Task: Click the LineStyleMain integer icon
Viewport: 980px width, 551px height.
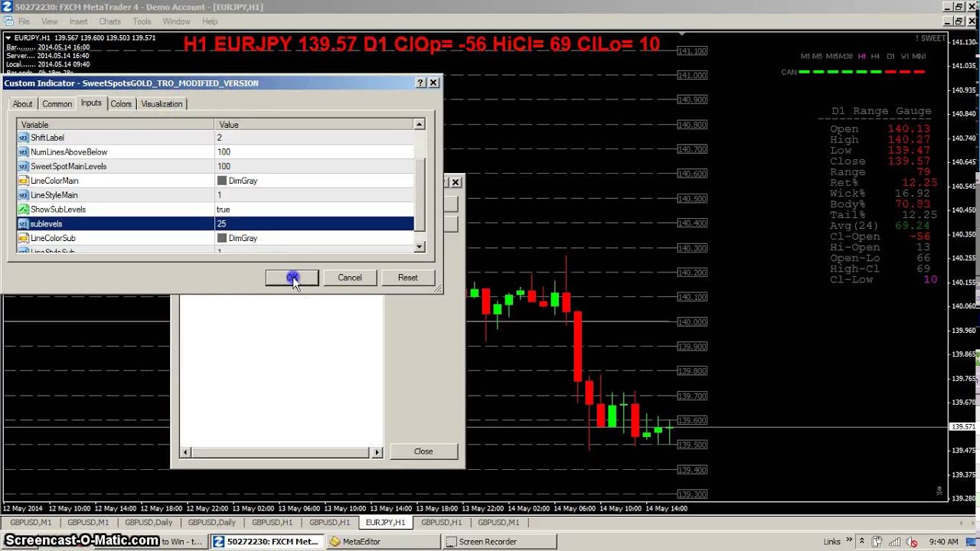Action: click(24, 195)
